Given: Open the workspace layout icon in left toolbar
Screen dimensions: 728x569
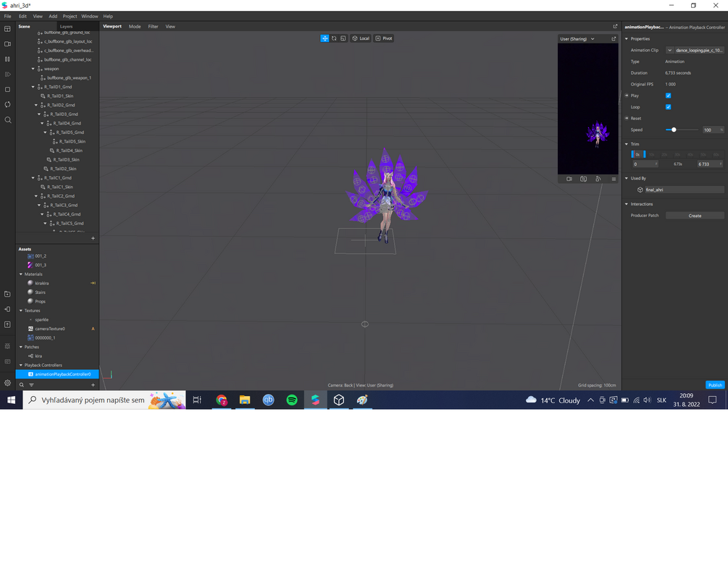Looking at the screenshot, I should coord(7,29).
